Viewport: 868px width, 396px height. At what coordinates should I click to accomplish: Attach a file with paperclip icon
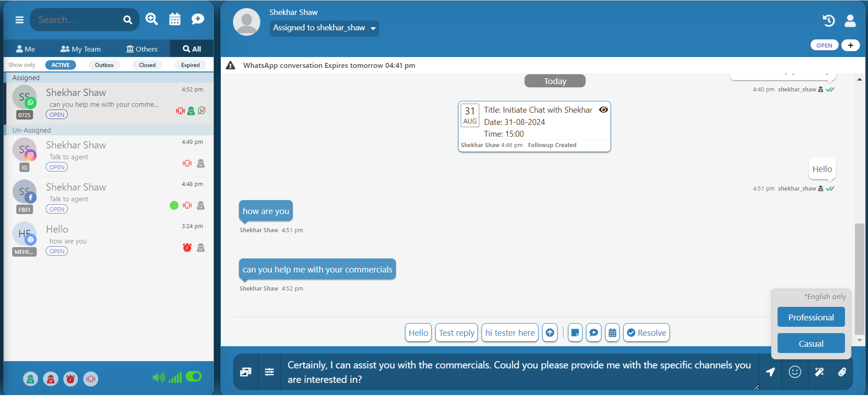click(842, 372)
